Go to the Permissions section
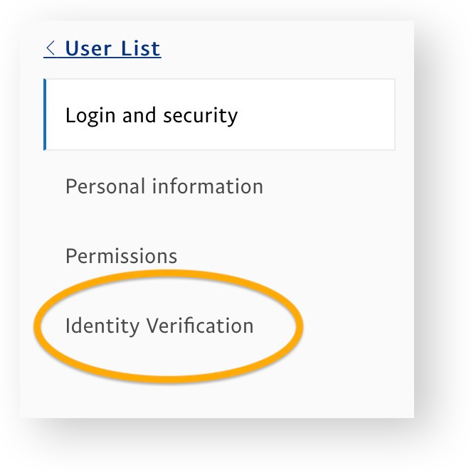The image size is (476, 475). click(x=121, y=256)
